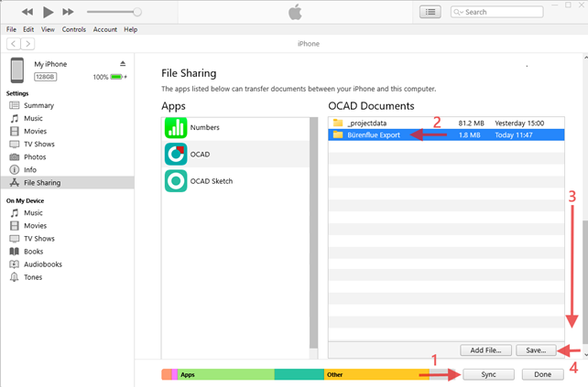Open the Help menu
Screen dimensions: 588x387
tap(130, 29)
